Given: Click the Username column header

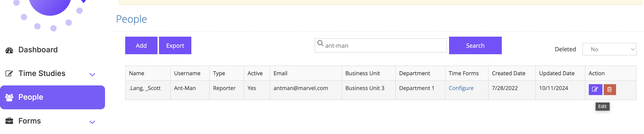Looking at the screenshot, I should (190, 73).
